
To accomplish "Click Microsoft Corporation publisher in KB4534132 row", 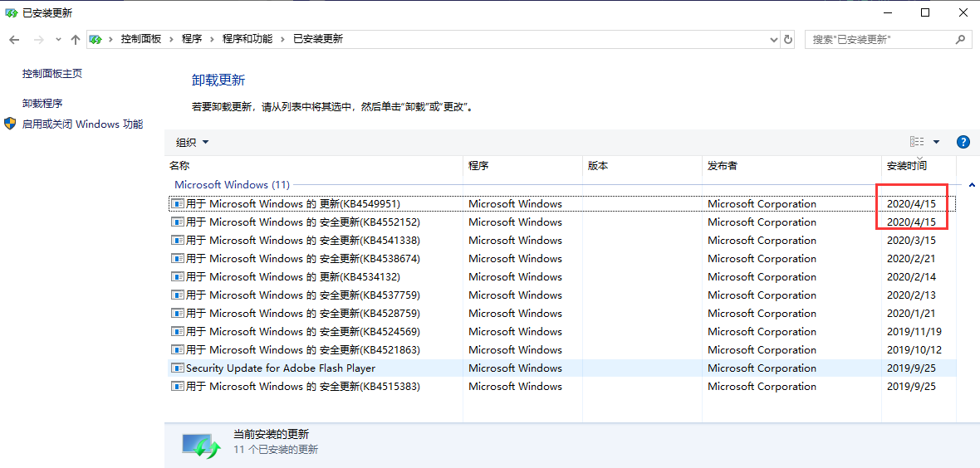I will [762, 277].
